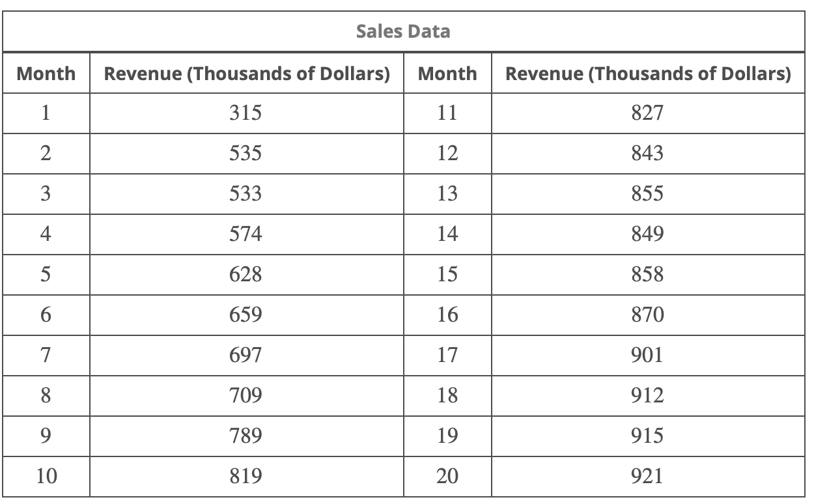
Task: Click the revenue value 921
Action: 647,477
